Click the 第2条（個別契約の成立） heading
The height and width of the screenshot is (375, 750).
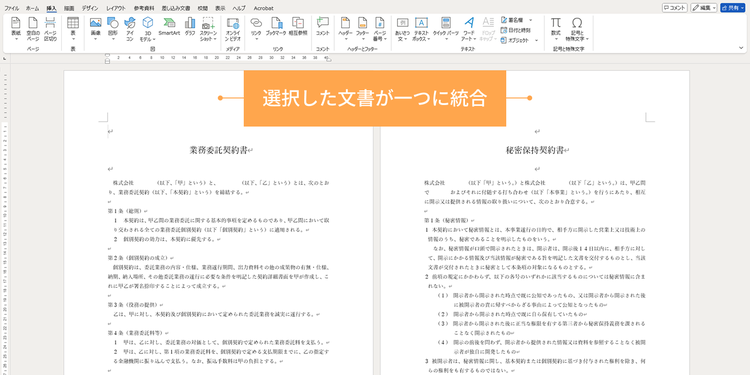coord(138,258)
